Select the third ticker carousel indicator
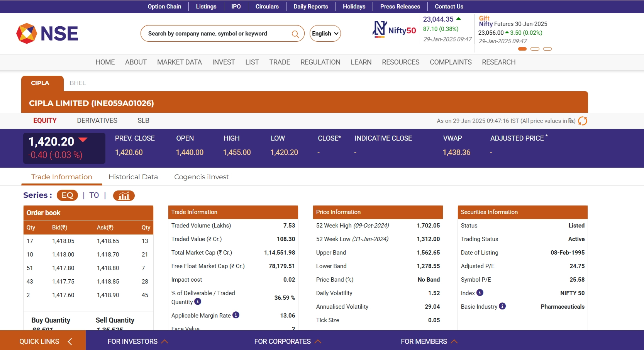The image size is (644, 350). 547,49
